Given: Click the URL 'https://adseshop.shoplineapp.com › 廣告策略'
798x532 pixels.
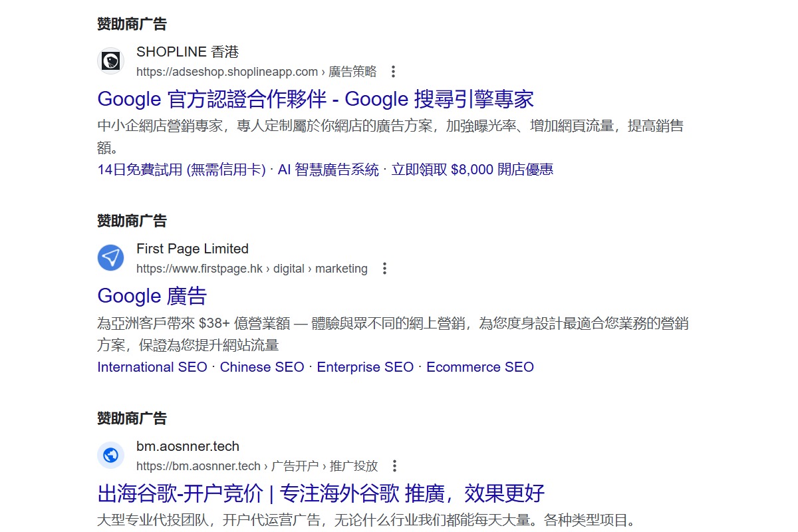Looking at the screenshot, I should click(257, 72).
